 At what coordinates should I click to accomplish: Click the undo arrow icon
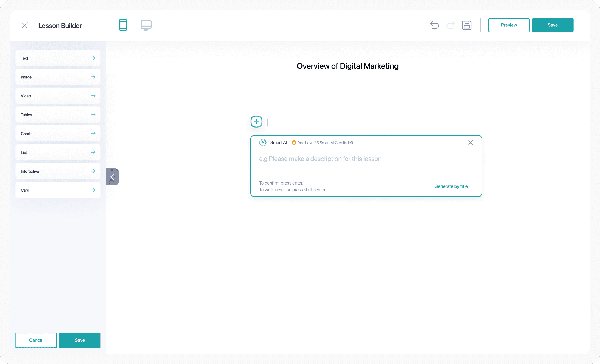(434, 25)
